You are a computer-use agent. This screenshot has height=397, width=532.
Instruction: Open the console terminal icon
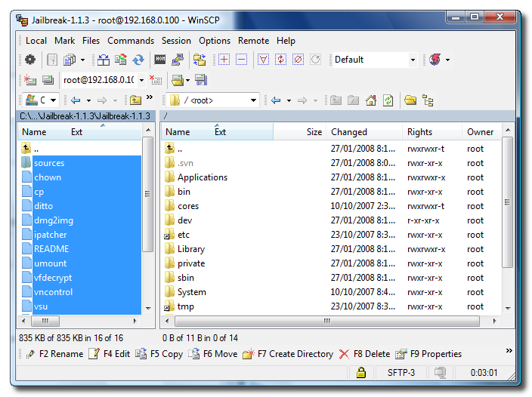coord(160,60)
